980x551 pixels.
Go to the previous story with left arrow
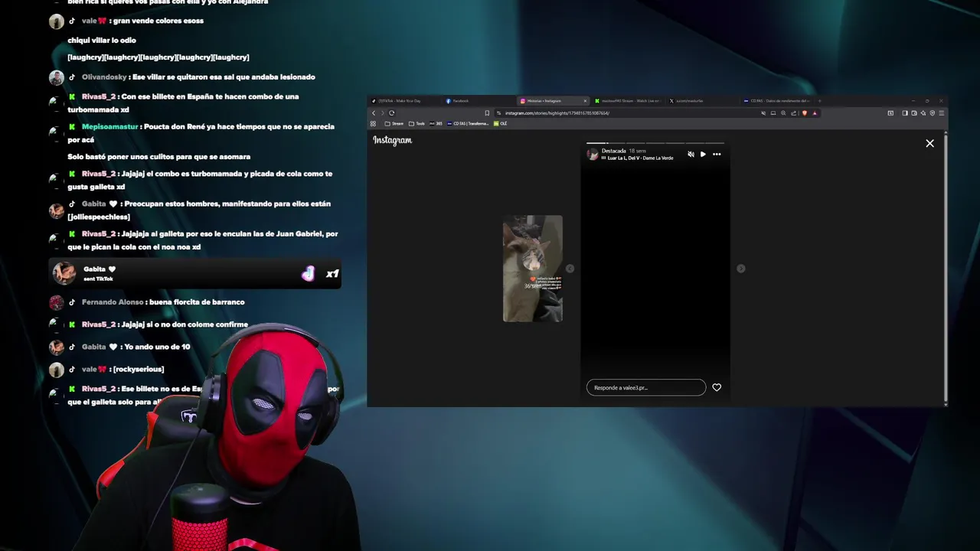(x=570, y=269)
